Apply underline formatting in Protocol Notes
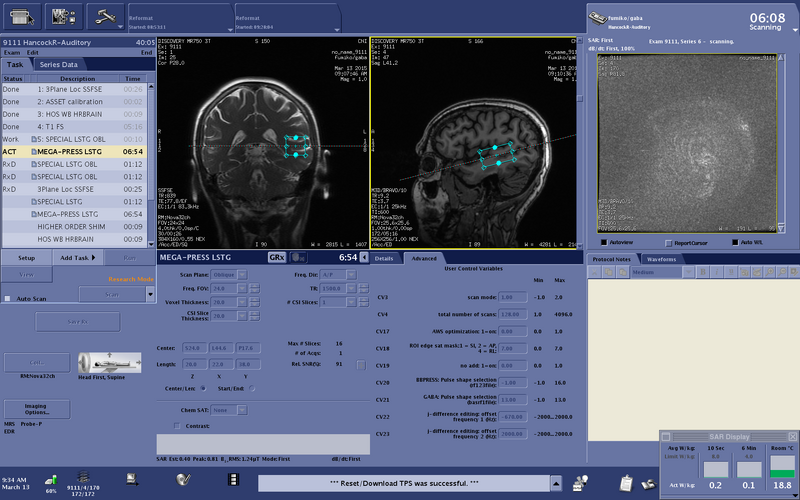 point(730,272)
